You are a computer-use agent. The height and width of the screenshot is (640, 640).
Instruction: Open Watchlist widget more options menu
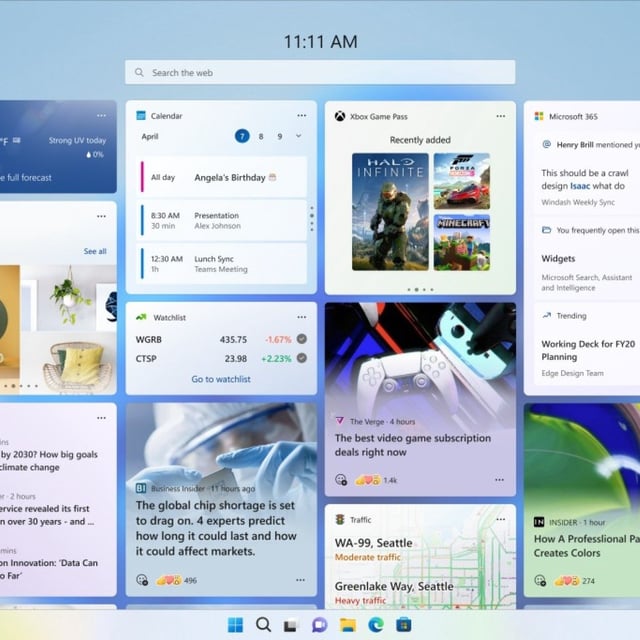coord(302,317)
